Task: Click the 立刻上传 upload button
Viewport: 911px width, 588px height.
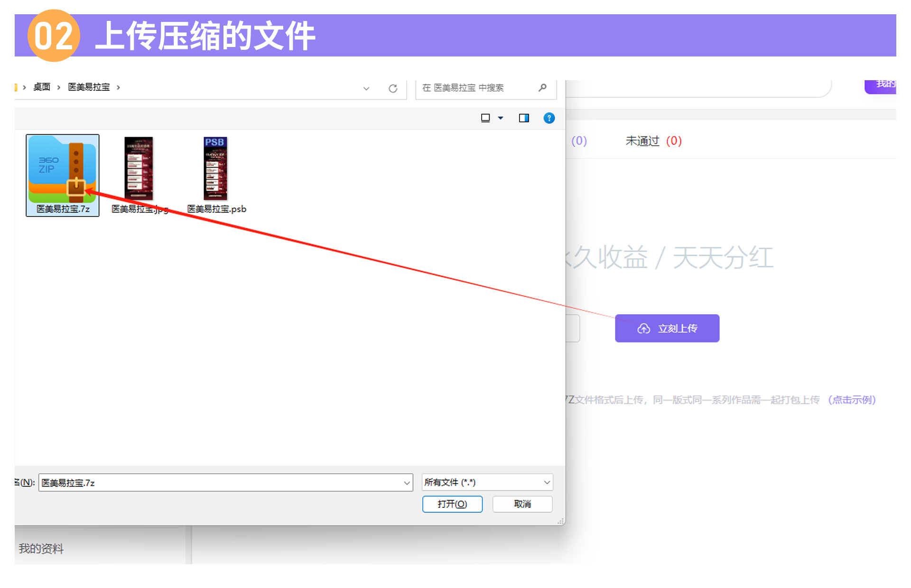Action: tap(667, 328)
